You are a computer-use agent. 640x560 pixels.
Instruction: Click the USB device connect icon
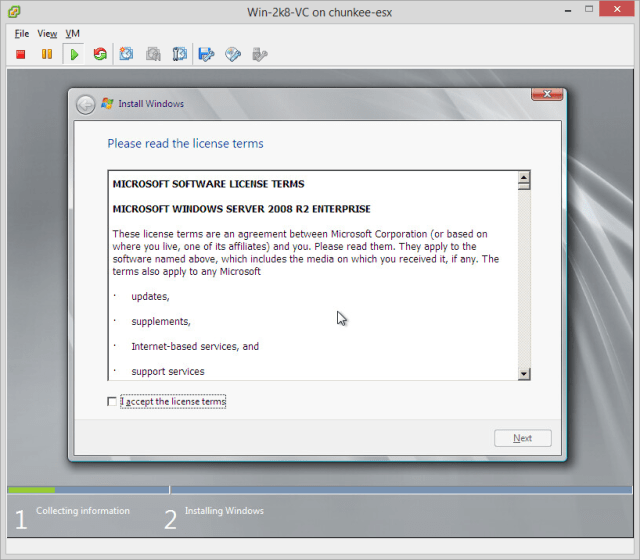(260, 54)
